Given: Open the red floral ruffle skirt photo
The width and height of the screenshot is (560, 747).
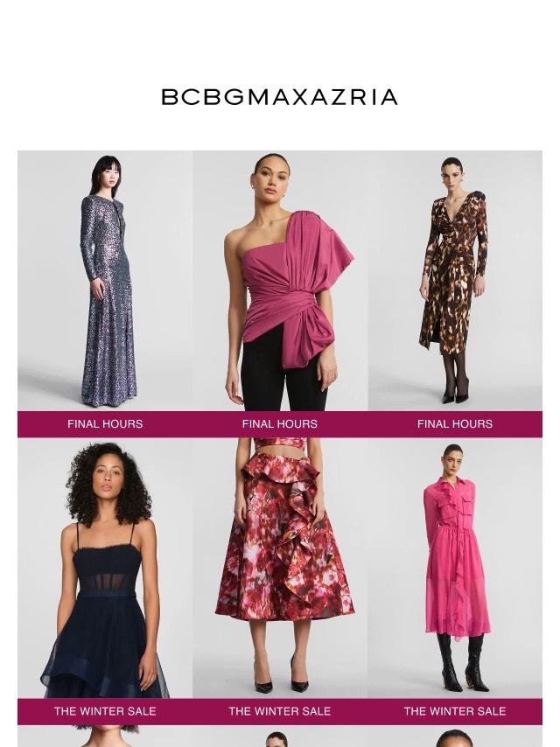Looking at the screenshot, I should (280, 569).
